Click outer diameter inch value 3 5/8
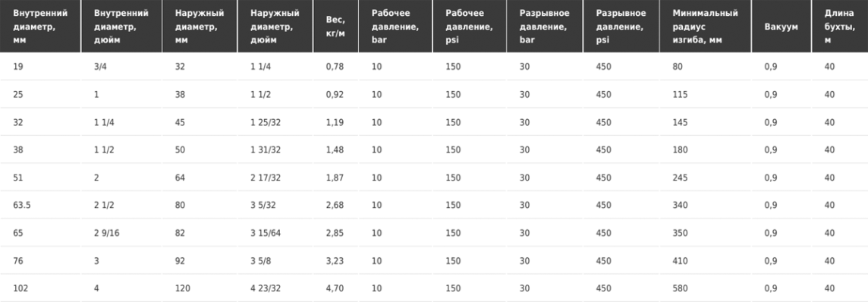The width and height of the screenshot is (868, 302). [260, 260]
